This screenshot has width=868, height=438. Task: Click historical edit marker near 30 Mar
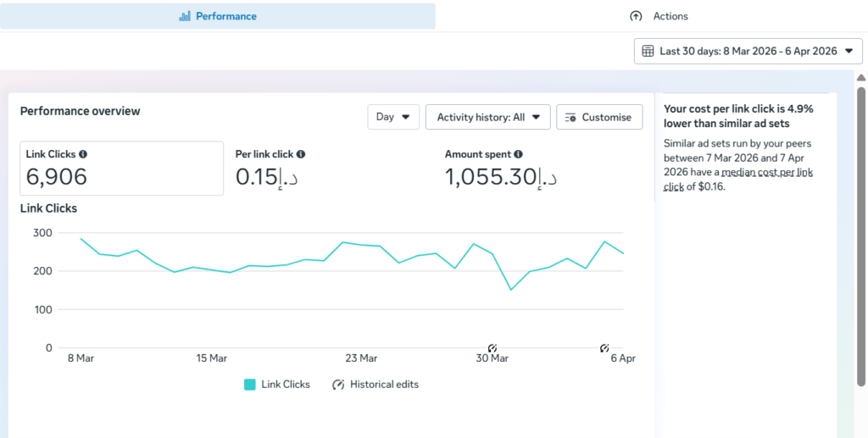(492, 348)
